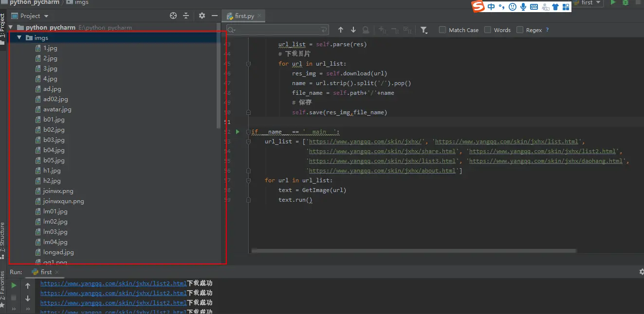Enable Words checkbox
644x314 pixels.
tap(488, 30)
